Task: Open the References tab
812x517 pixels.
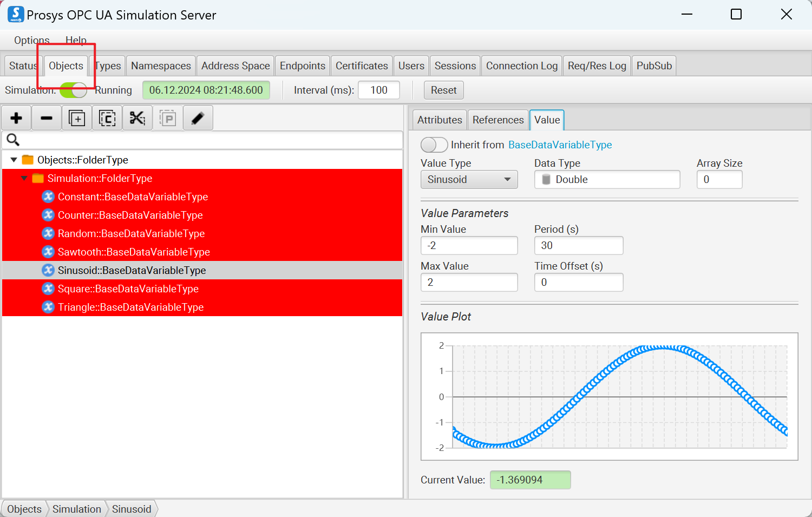Action: [x=498, y=120]
